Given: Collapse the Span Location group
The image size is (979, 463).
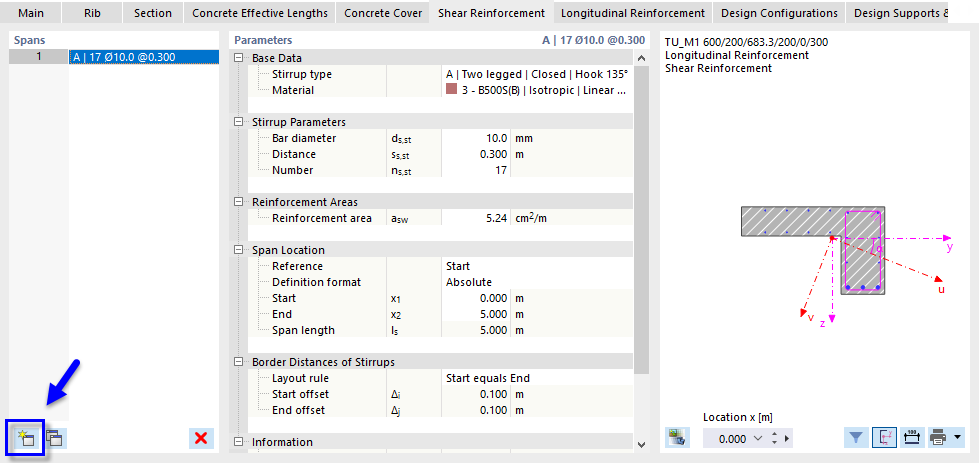Looking at the screenshot, I should click(x=239, y=250).
